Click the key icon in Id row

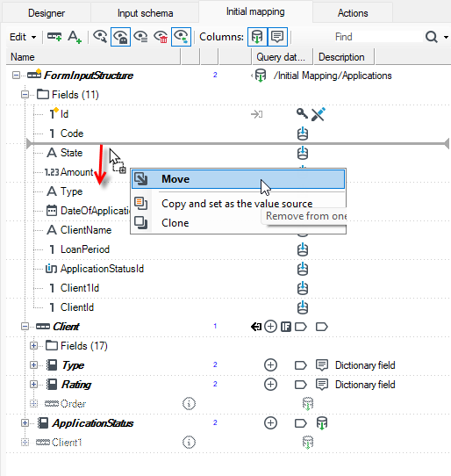click(302, 113)
